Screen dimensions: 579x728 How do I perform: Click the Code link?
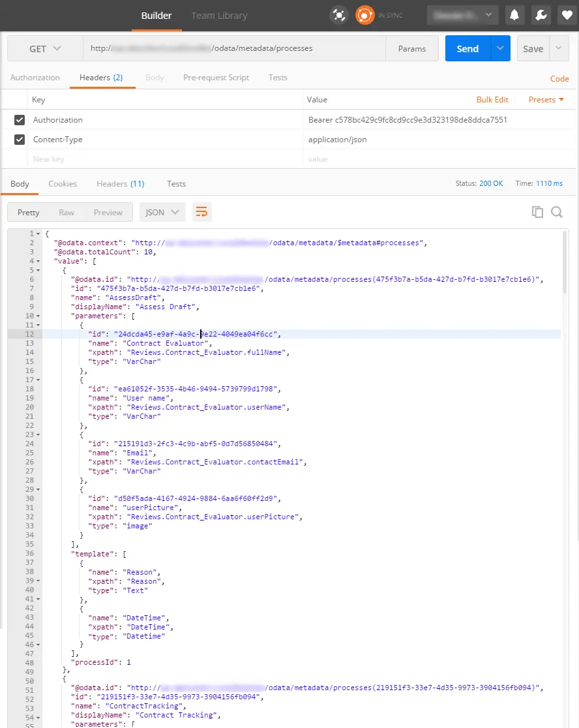pyautogui.click(x=559, y=78)
